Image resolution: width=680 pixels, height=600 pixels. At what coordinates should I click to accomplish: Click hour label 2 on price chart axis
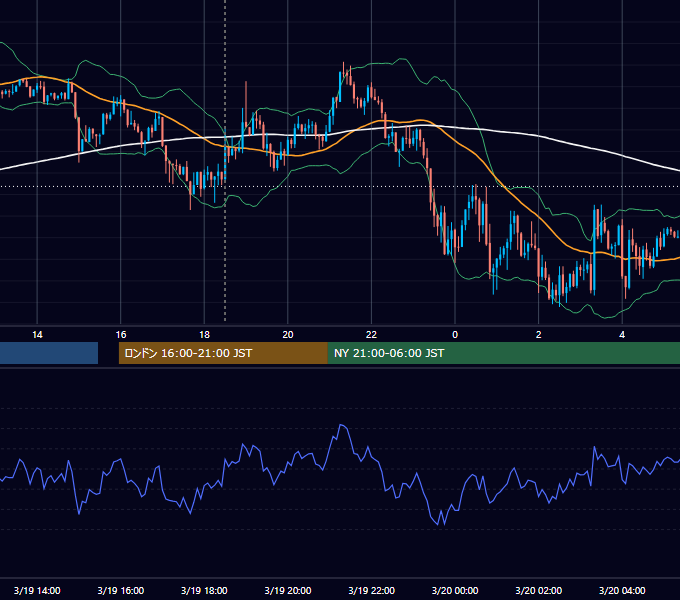(538, 335)
